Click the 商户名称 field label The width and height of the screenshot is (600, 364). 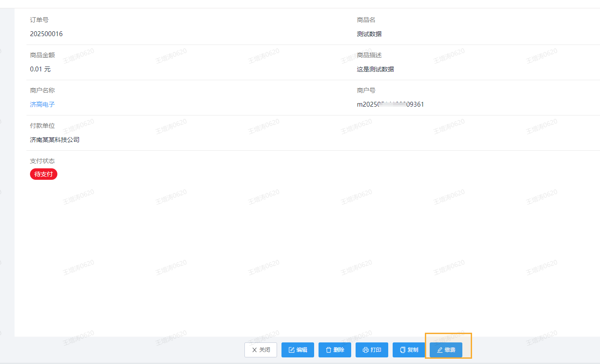point(42,90)
